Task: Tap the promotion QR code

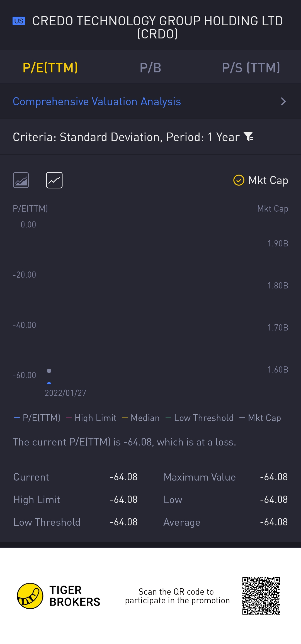Action: pyautogui.click(x=261, y=596)
